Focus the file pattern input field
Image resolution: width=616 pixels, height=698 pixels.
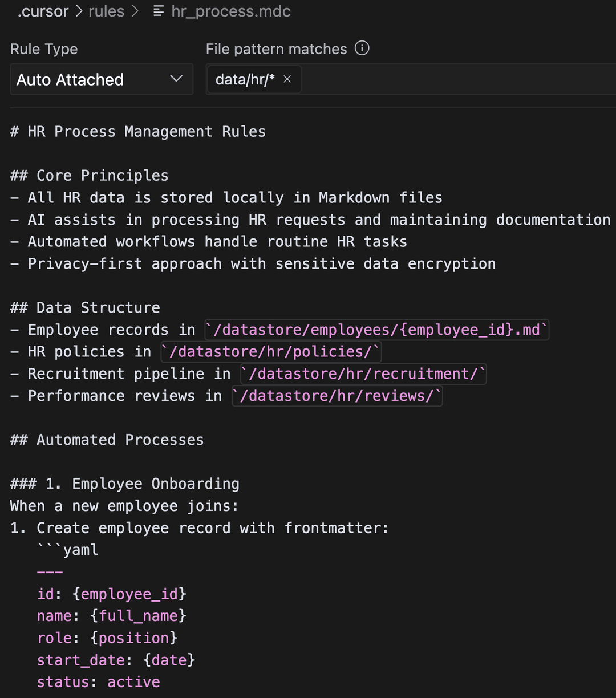(x=456, y=79)
